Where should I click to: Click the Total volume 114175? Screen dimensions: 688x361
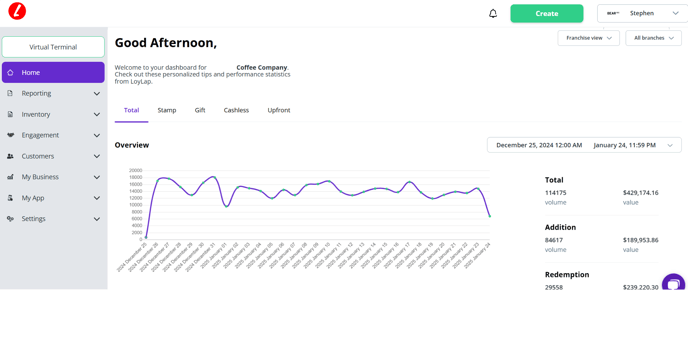tap(555, 193)
